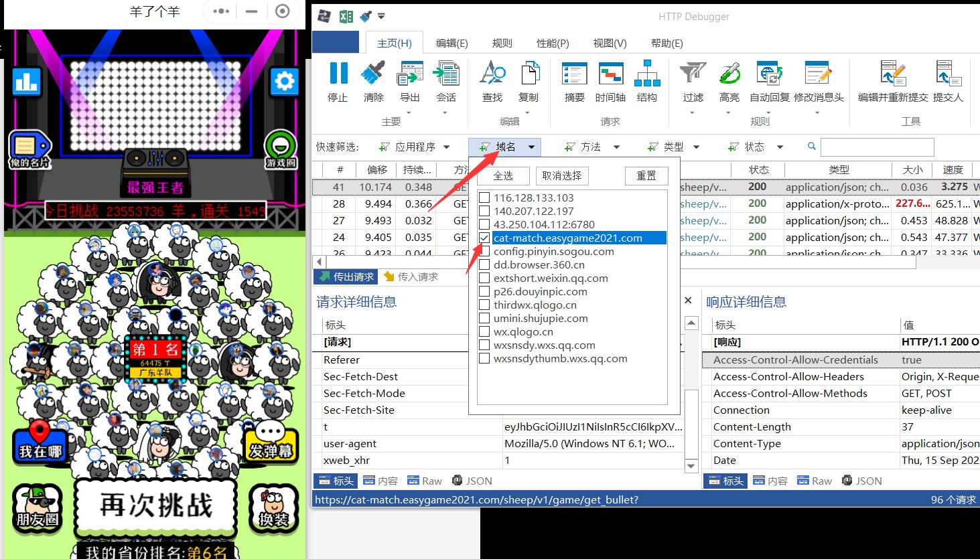
Task: Check the extshort.weixin.qq.com checkbox
Action: (485, 278)
